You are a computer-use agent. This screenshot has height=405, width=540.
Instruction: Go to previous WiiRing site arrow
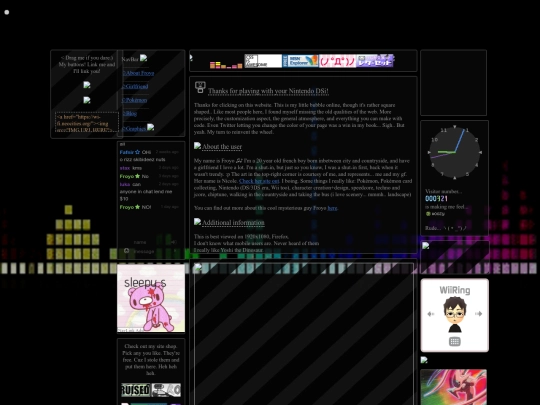(x=430, y=314)
